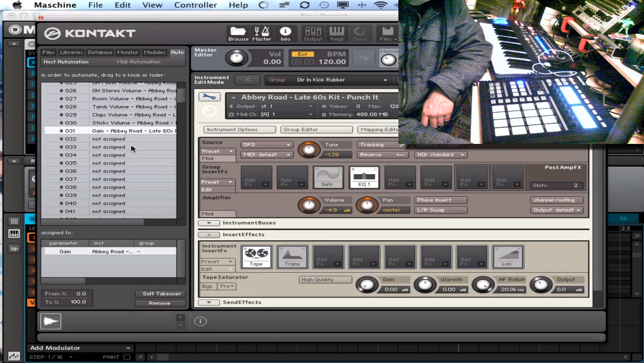The image size is (644, 363).
Task: Open the View menu in the menu bar
Action: 152,5
